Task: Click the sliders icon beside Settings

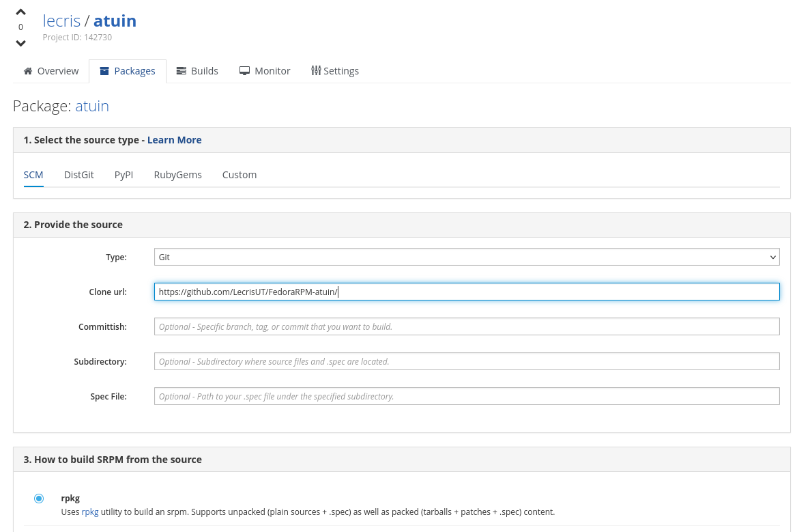Action: point(316,70)
